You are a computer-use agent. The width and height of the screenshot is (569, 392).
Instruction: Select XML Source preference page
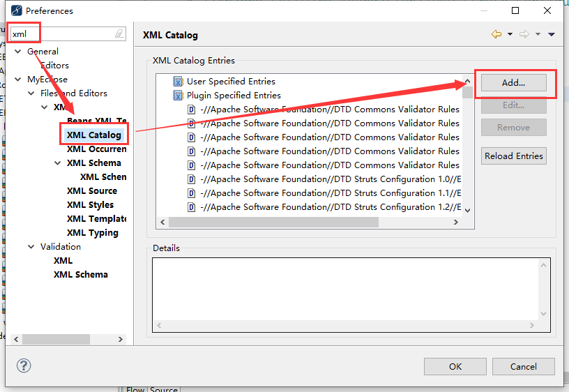(x=92, y=191)
